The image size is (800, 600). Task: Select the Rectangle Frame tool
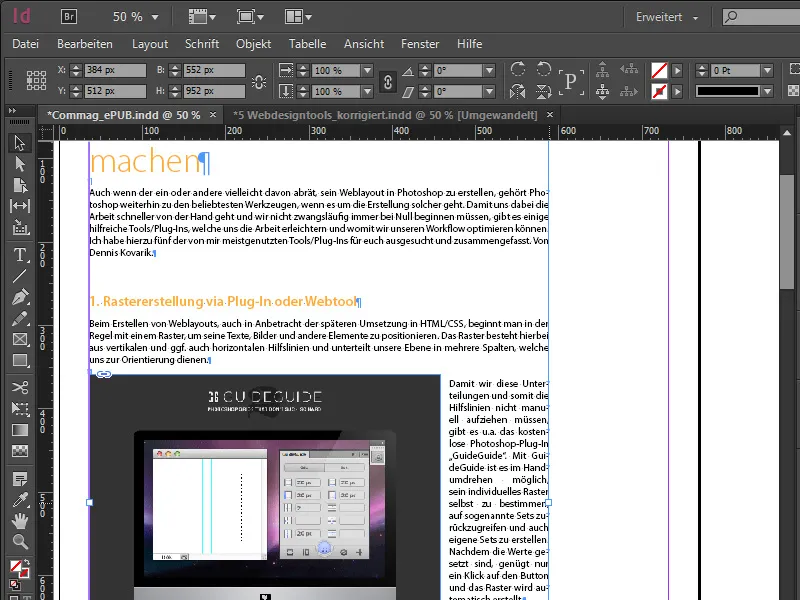point(21,341)
